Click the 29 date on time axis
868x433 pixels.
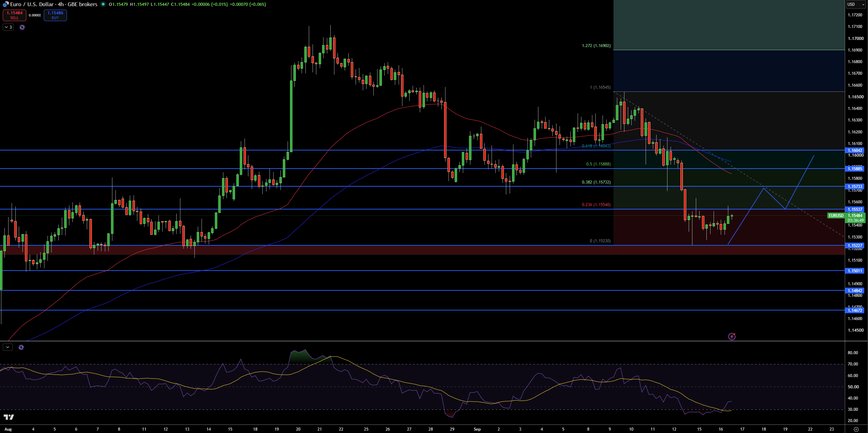pos(452,429)
